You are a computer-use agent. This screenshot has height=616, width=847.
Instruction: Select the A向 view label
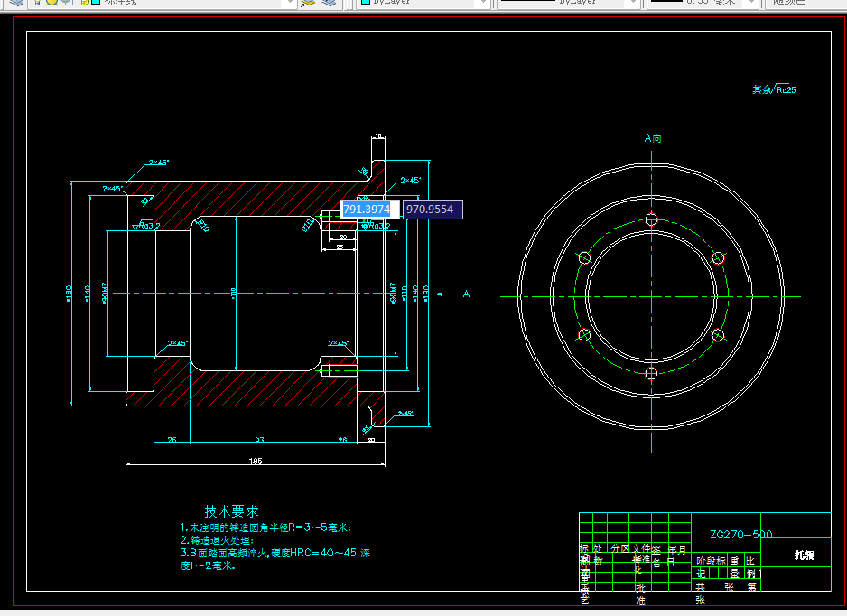point(653,138)
